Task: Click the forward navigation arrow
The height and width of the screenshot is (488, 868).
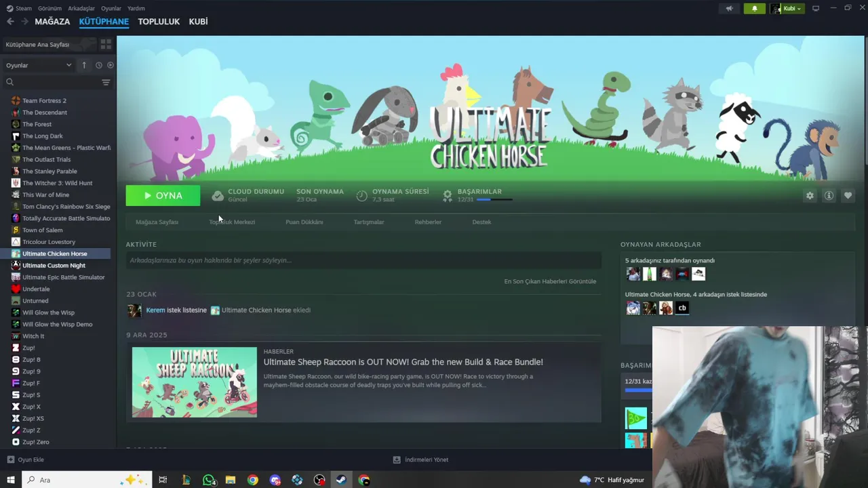Action: click(x=24, y=22)
